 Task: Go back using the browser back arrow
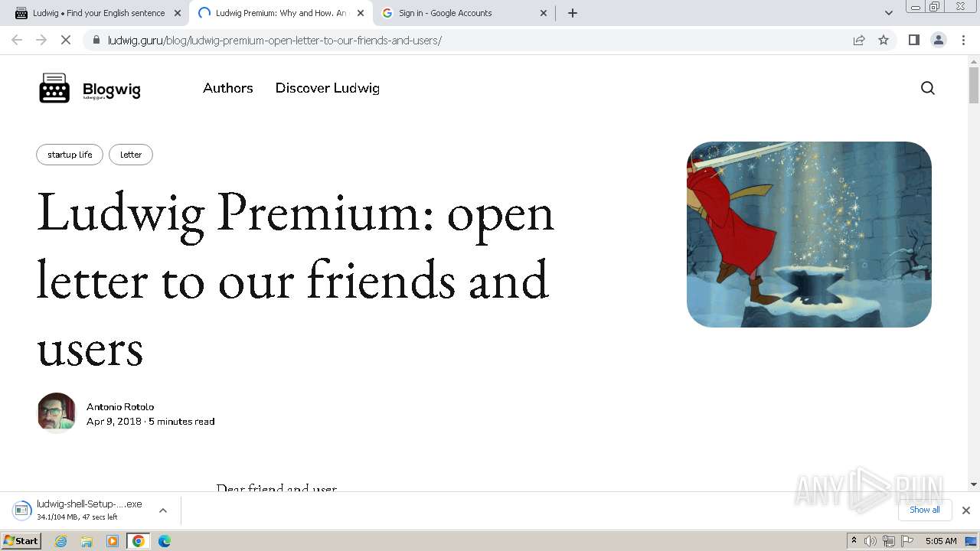point(17,40)
